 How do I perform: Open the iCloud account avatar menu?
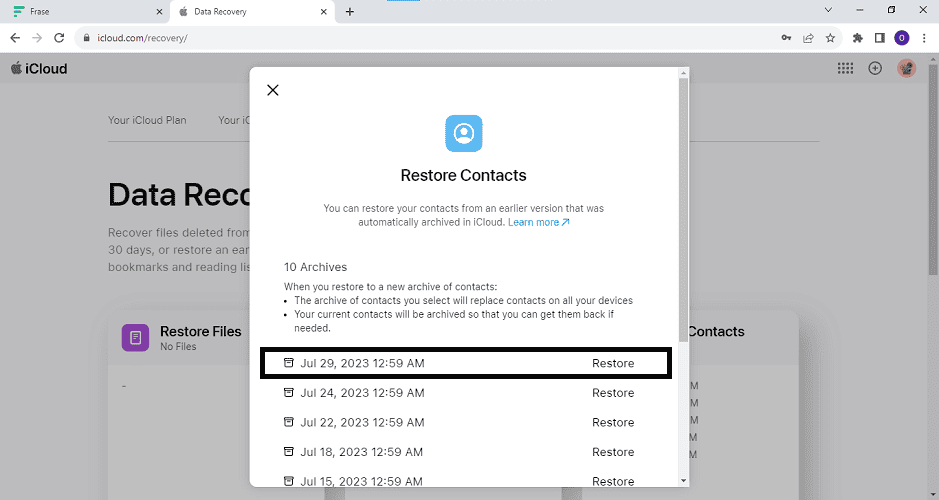click(x=906, y=69)
